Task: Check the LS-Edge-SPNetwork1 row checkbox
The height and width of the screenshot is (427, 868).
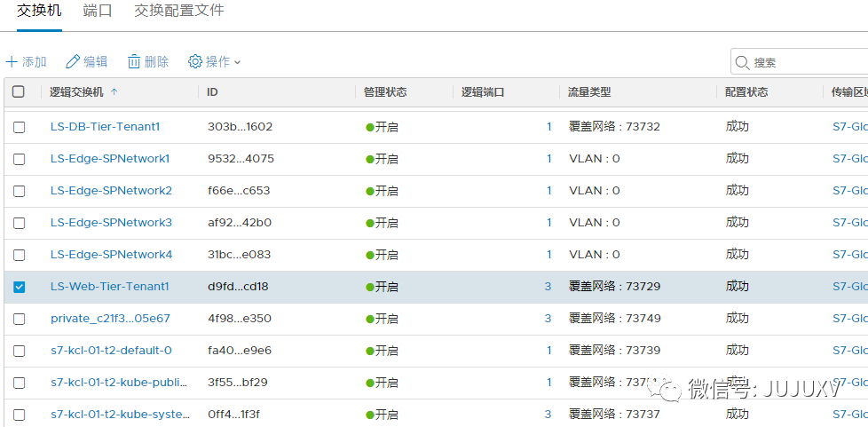Action: (19, 159)
